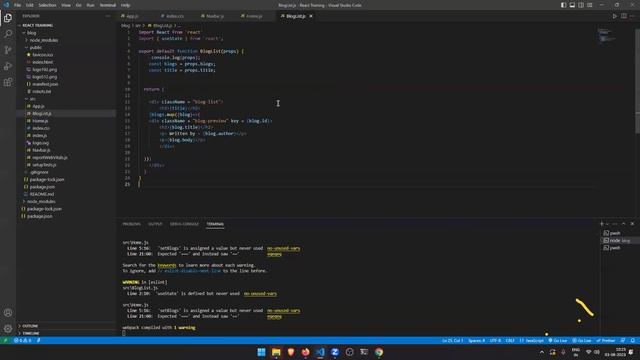Toggle the primary side bar layout icon
This screenshot has height=360, width=640.
coord(563,5)
